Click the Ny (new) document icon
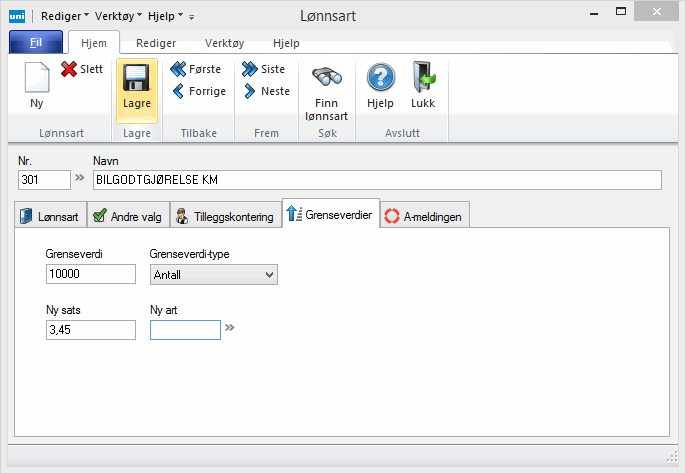The image size is (686, 473). pyautogui.click(x=37, y=80)
